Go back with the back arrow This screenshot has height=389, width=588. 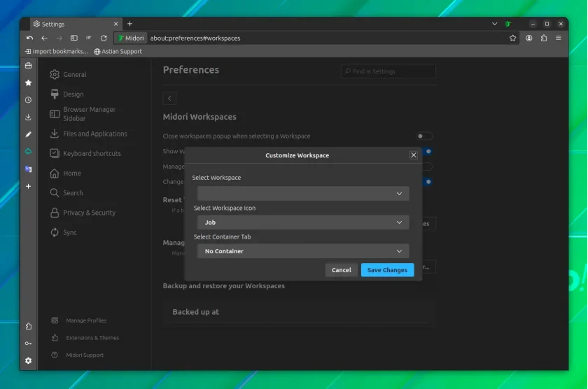44,38
